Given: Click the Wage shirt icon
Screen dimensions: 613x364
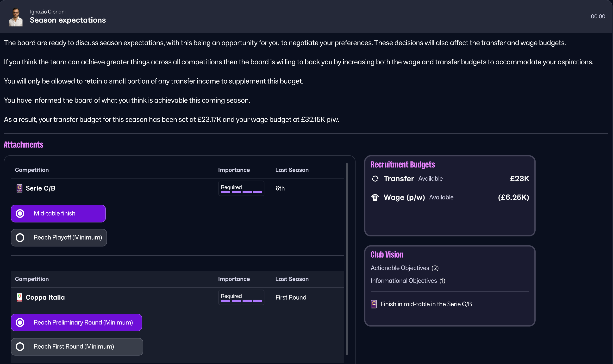Looking at the screenshot, I should tap(375, 197).
